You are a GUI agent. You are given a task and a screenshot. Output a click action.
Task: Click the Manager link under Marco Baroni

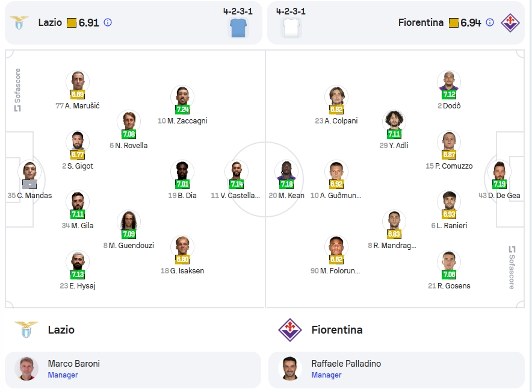[x=63, y=375]
